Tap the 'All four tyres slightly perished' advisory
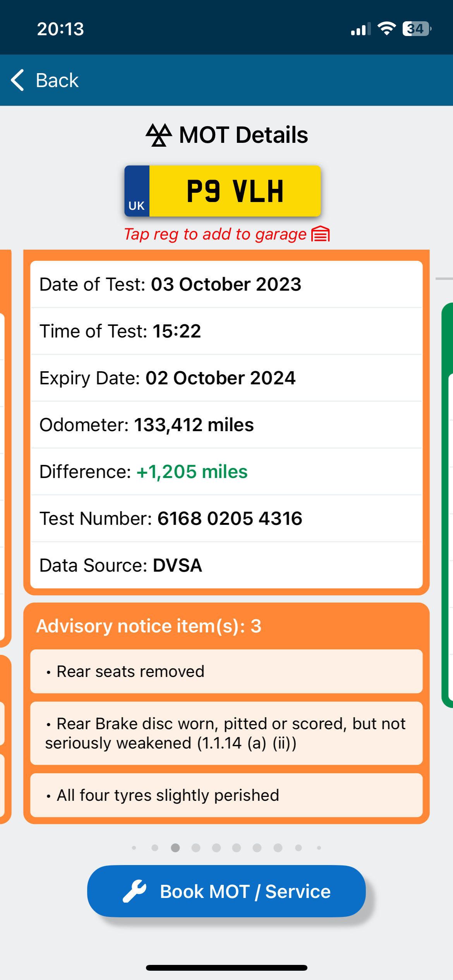Viewport: 453px width, 980px height. pos(226,795)
